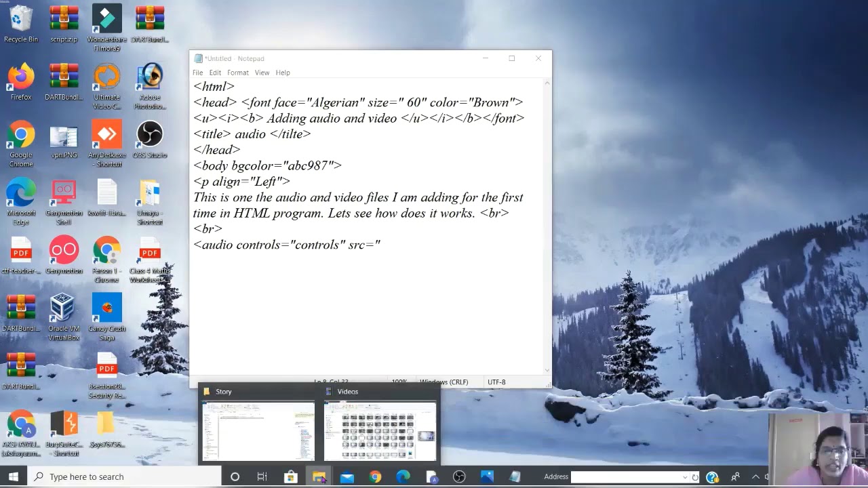Open the File menu in Notepad
Image resolution: width=868 pixels, height=488 pixels.
click(x=197, y=73)
